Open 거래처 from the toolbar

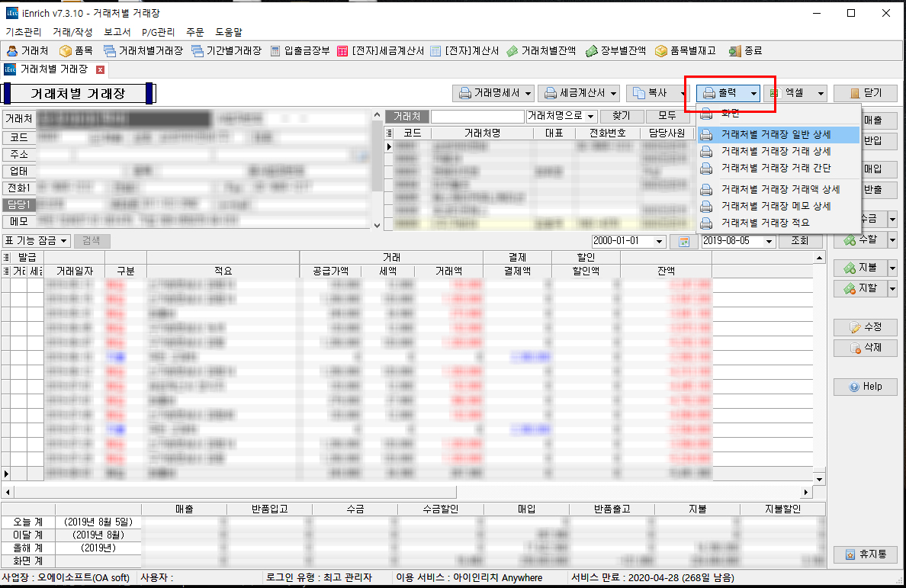27,51
